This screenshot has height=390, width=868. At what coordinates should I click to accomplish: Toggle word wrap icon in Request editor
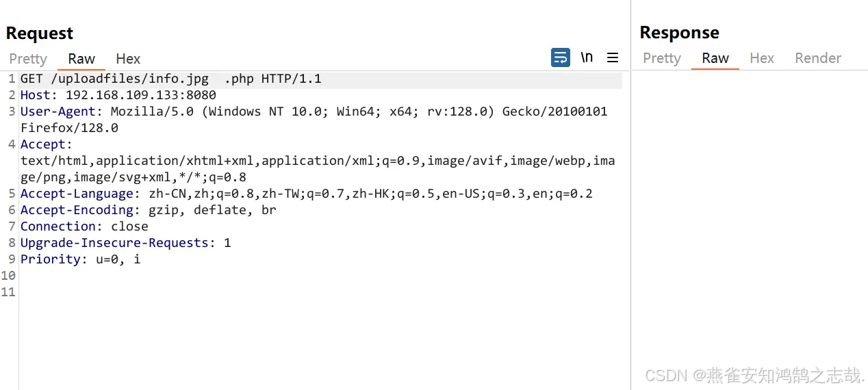[x=560, y=57]
